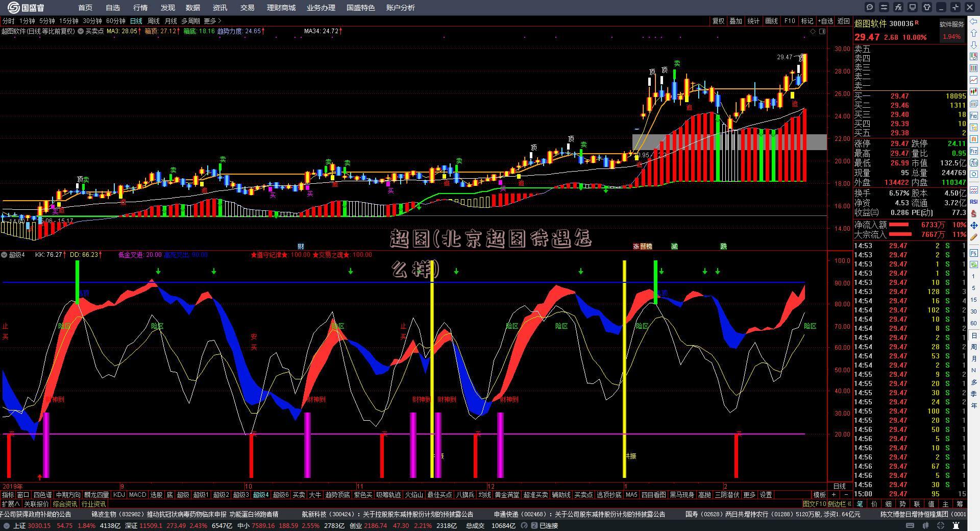Click the 国盛睿 logo icon
The height and width of the screenshot is (531, 980).
point(13,8)
